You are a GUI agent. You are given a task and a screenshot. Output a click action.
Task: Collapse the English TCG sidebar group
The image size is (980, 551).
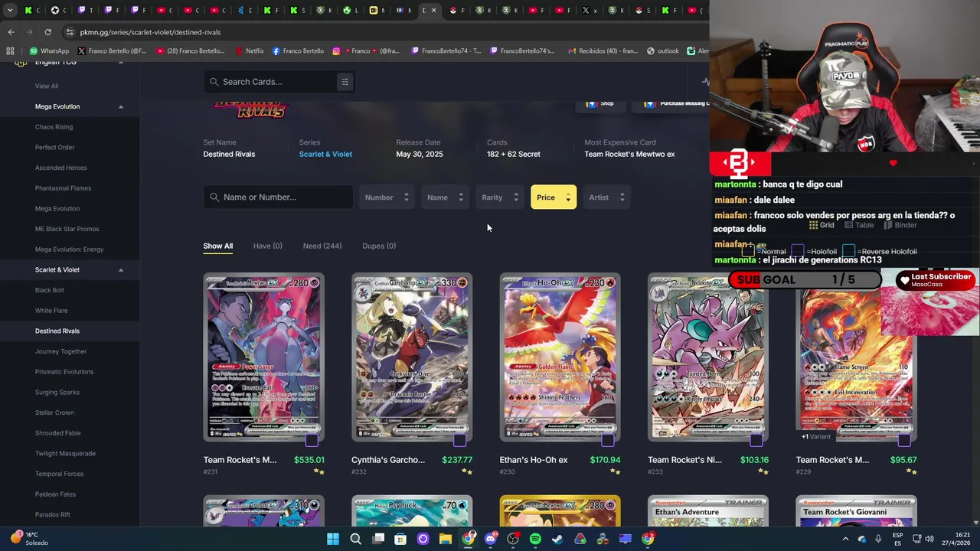(120, 62)
